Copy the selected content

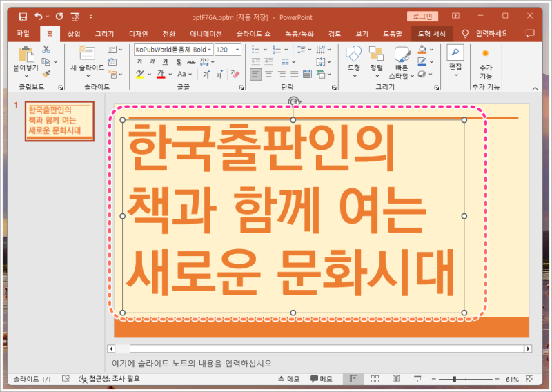[x=46, y=61]
